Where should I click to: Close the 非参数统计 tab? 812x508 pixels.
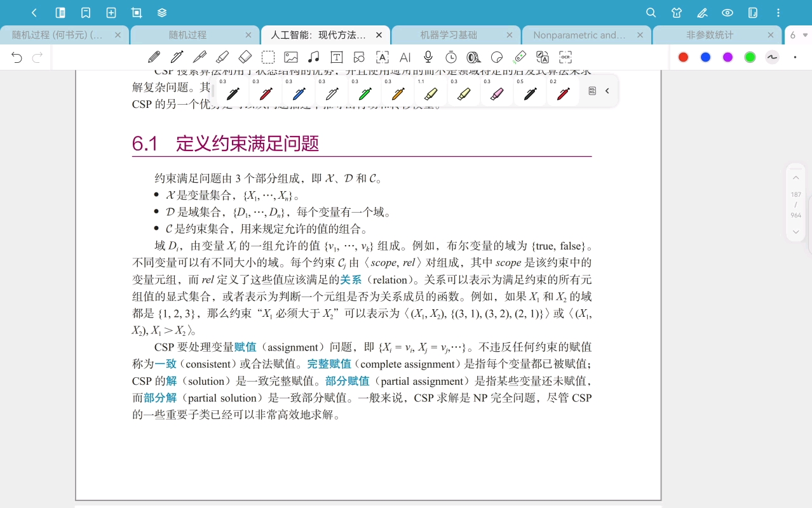(x=771, y=35)
